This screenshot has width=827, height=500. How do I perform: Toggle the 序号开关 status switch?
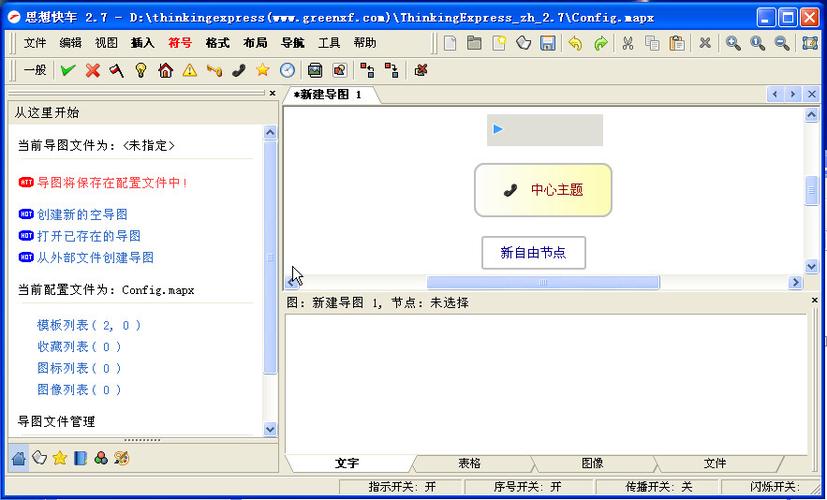coord(527,487)
